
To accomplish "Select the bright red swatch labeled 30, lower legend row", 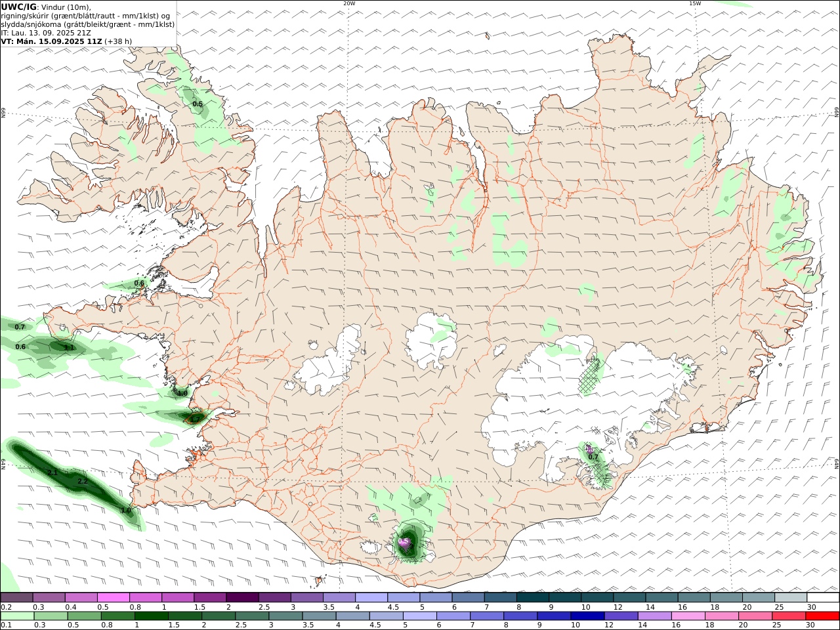I will coord(823,616).
